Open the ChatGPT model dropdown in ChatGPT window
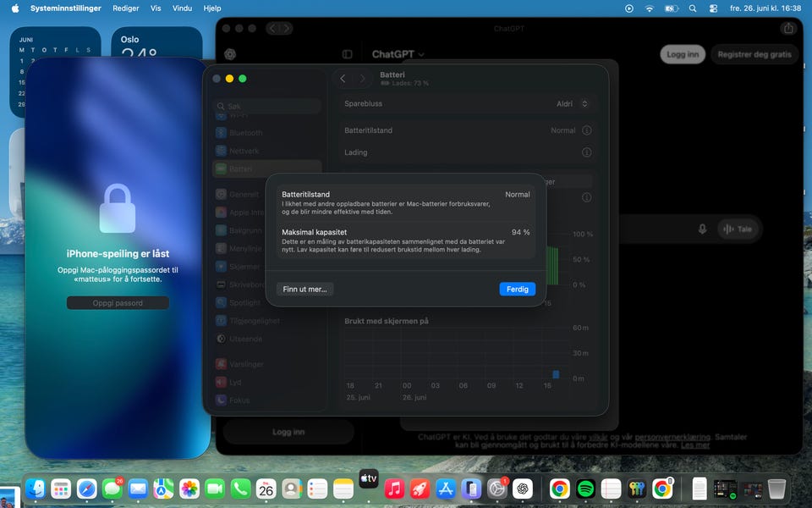The width and height of the screenshot is (812, 508). click(398, 54)
